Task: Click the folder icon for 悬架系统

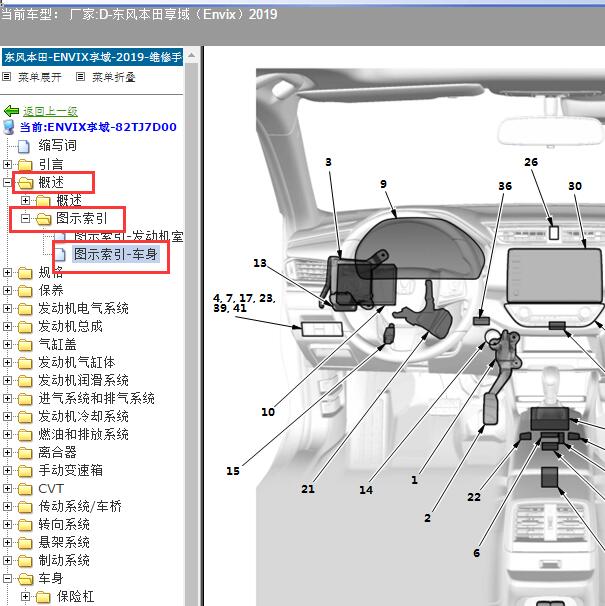Action: coord(25,543)
